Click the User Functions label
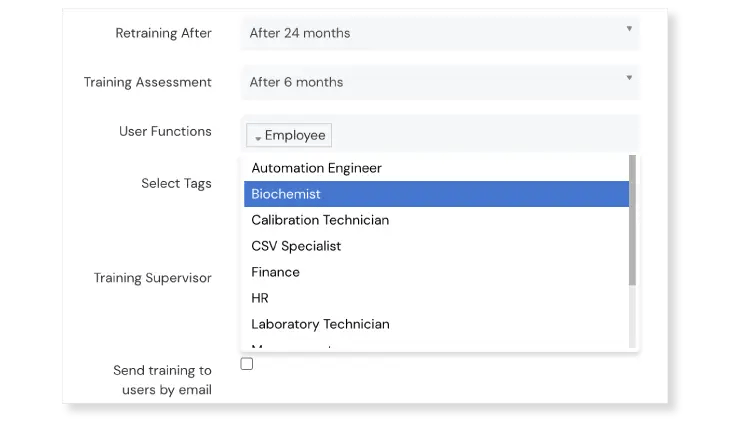Screen dimensions: 730x434 165,131
